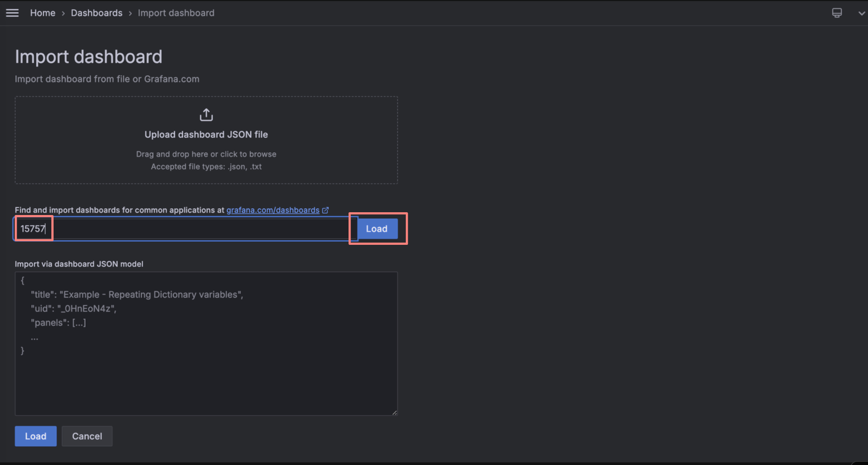Expand the top-right chevron dropdown
Image resolution: width=868 pixels, height=465 pixels.
(x=861, y=13)
